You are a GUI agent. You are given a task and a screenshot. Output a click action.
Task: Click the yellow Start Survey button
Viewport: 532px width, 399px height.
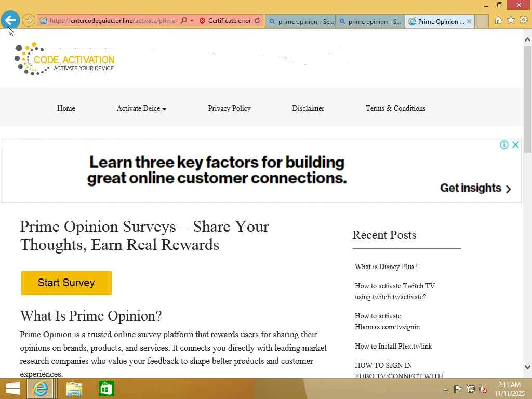pos(66,283)
